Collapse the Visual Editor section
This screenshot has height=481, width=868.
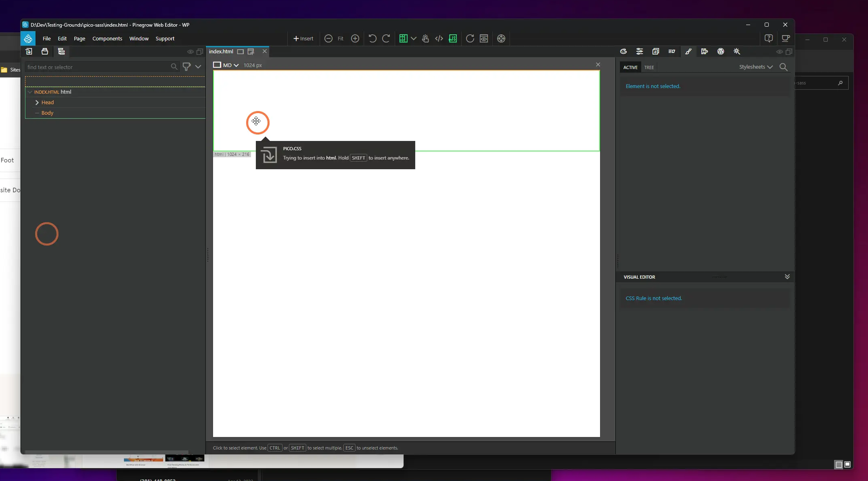pos(787,277)
